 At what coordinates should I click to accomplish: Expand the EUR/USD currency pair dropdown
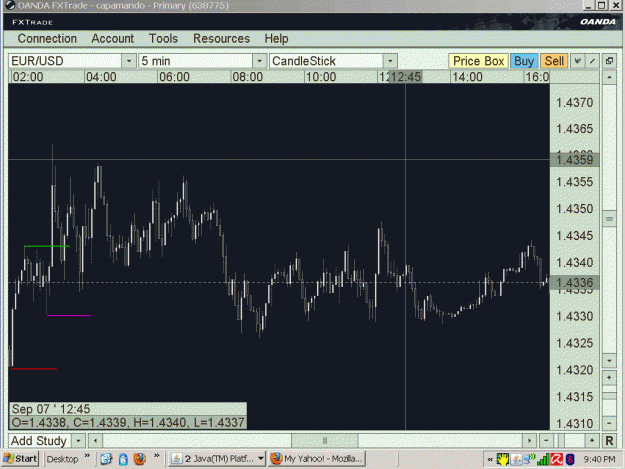tap(129, 61)
